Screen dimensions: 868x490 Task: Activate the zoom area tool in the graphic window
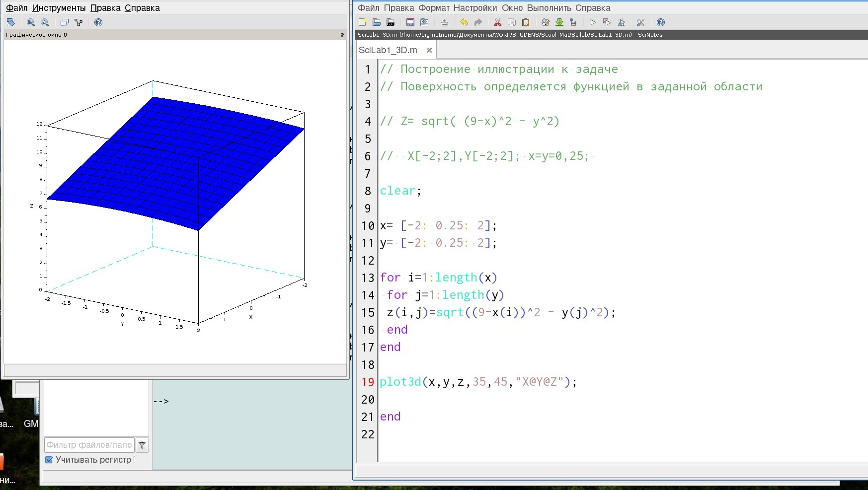(31, 22)
